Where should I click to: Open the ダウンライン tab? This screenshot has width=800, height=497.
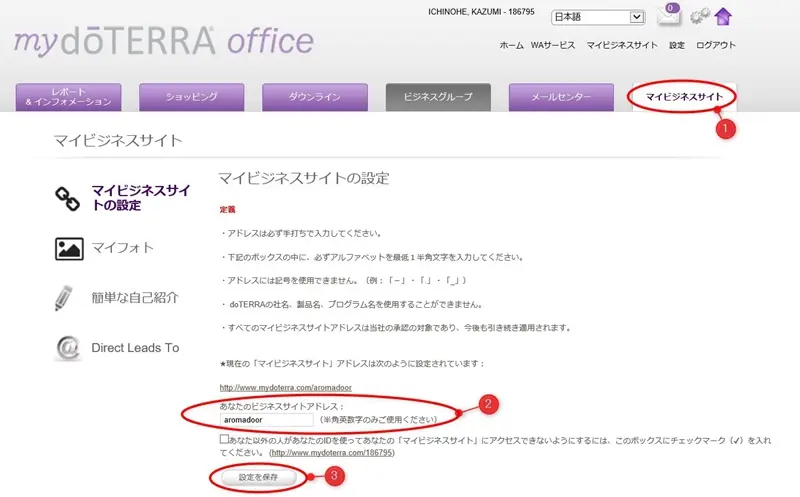pyautogui.click(x=315, y=97)
